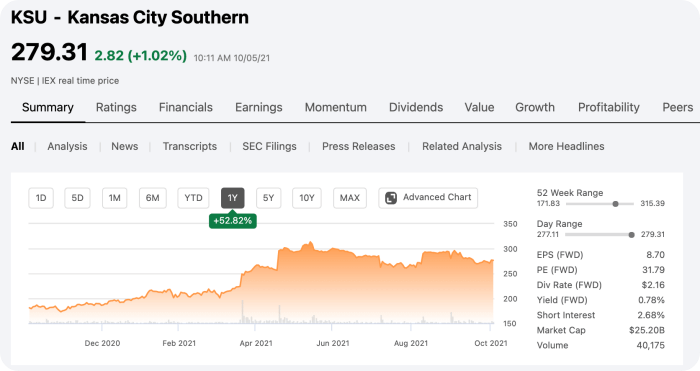This screenshot has width=700, height=371.
Task: Go to the Profitability tab
Action: coord(608,107)
